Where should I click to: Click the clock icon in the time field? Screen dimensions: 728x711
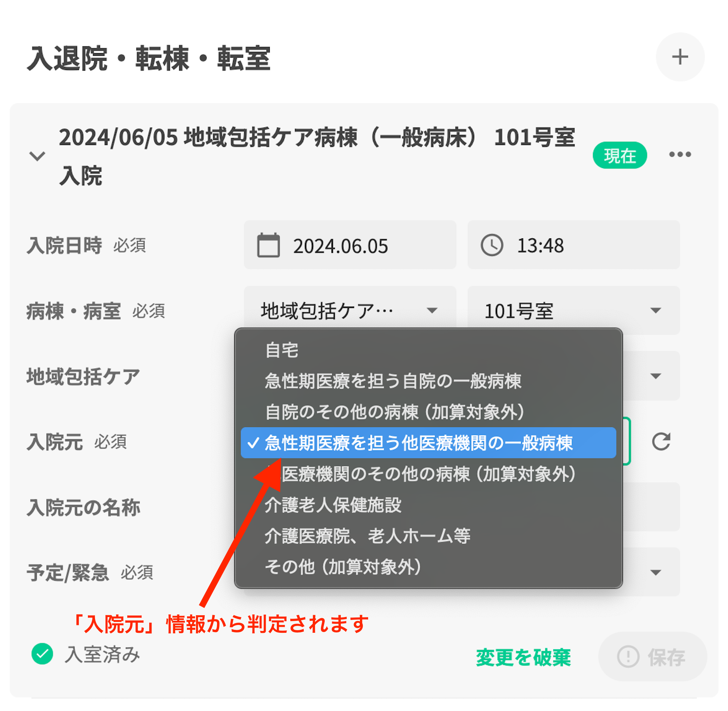click(492, 245)
